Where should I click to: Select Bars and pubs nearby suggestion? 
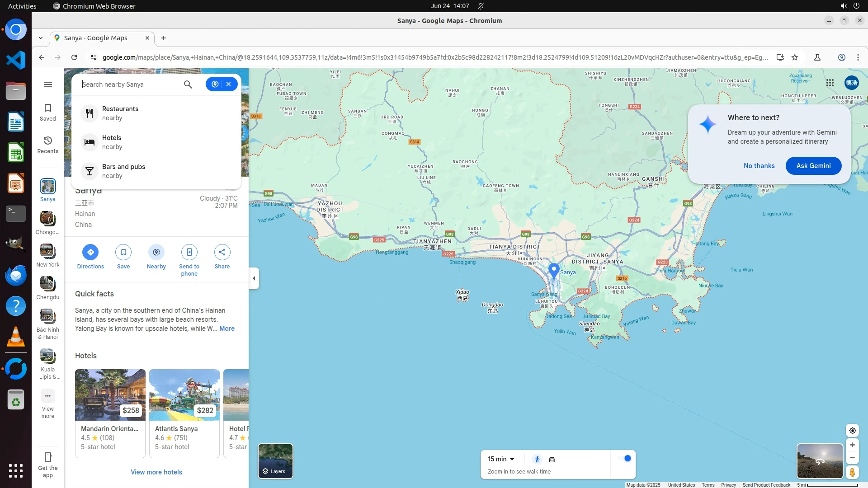123,171
